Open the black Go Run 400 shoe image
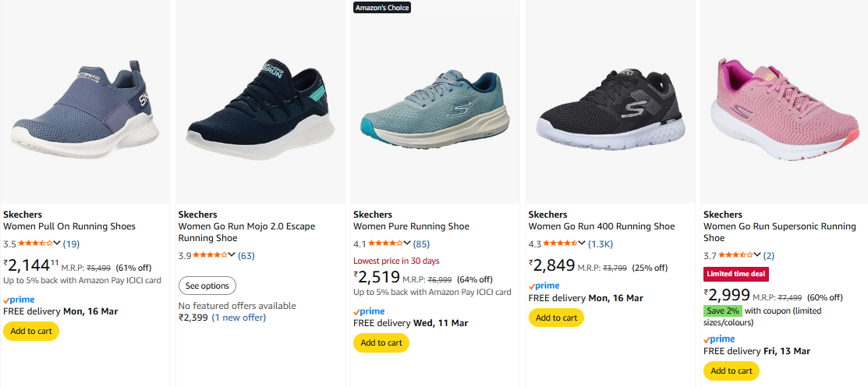The width and height of the screenshot is (868, 387). pos(609,101)
